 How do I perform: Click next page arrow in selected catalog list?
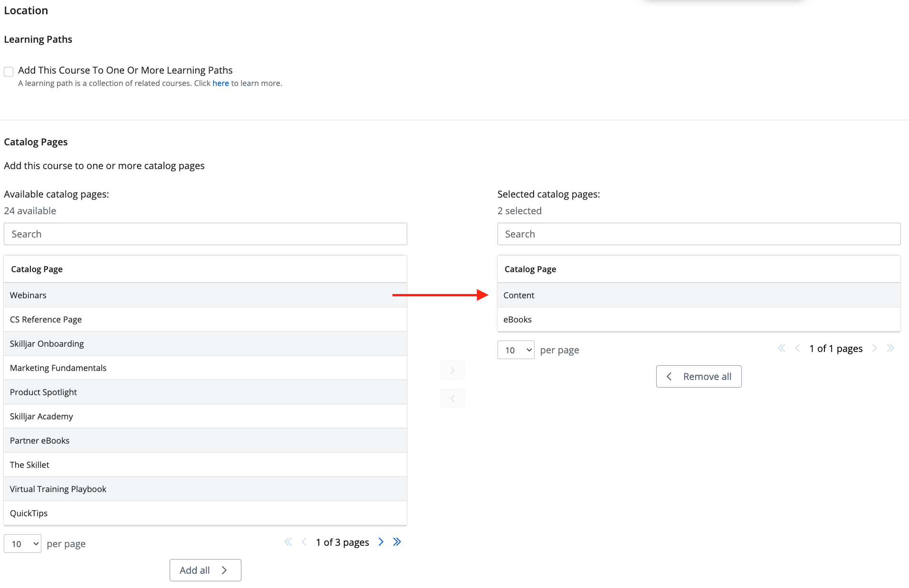874,348
